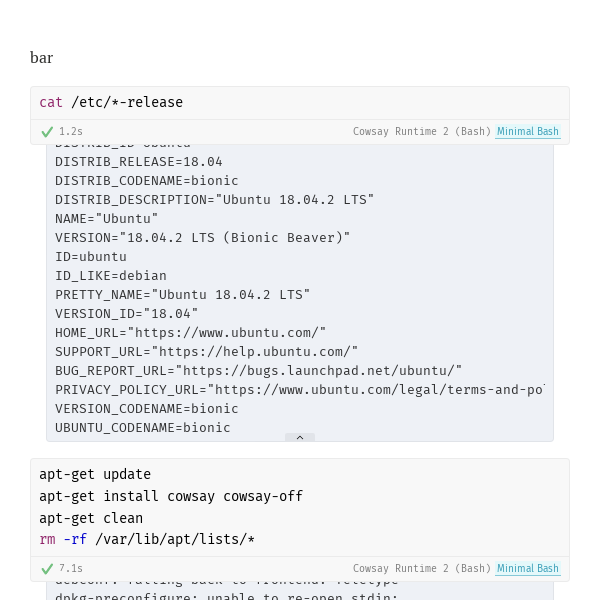Viewport: 600px width, 600px height.
Task: Click the apt-get install cowsay line
Action: (170, 496)
